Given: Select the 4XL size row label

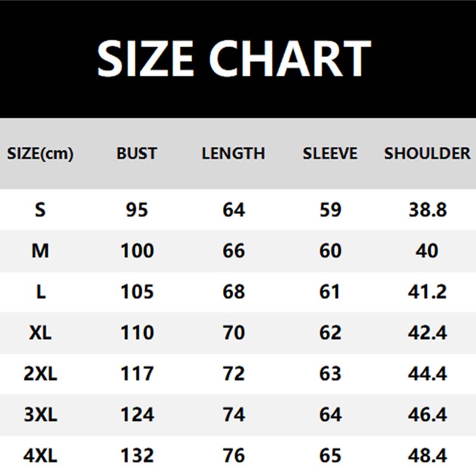Looking at the screenshot, I should click(x=40, y=456).
